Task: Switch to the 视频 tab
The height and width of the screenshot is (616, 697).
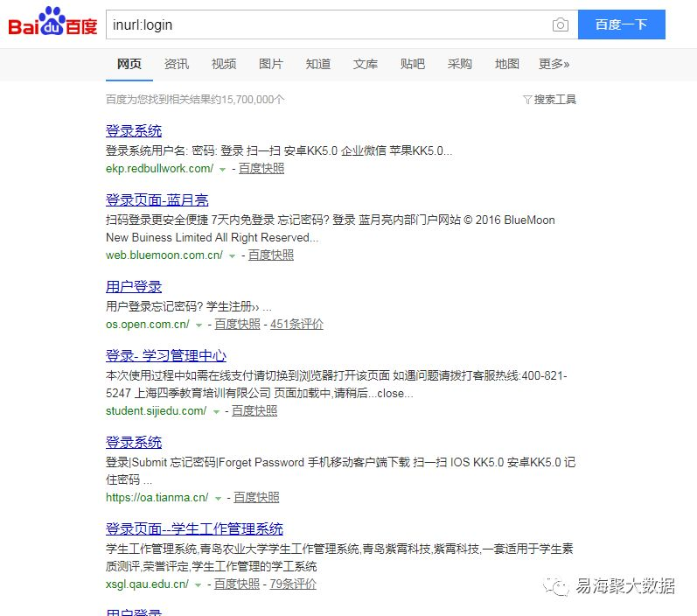Action: [224, 64]
